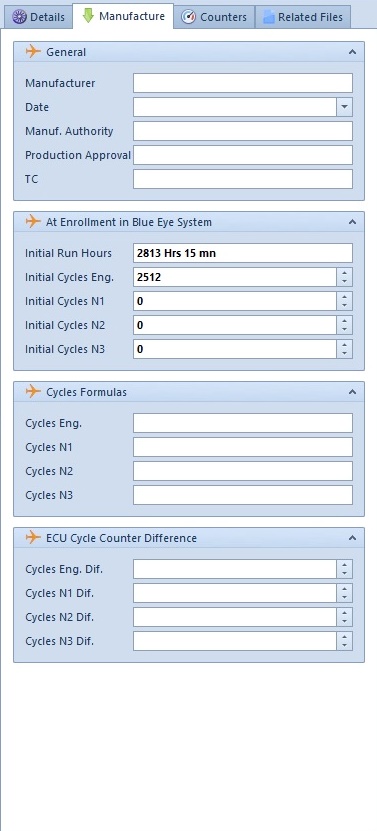Viewport: 377px width, 831px height.
Task: Collapse the Cycles Formulas section
Action: coord(352,392)
